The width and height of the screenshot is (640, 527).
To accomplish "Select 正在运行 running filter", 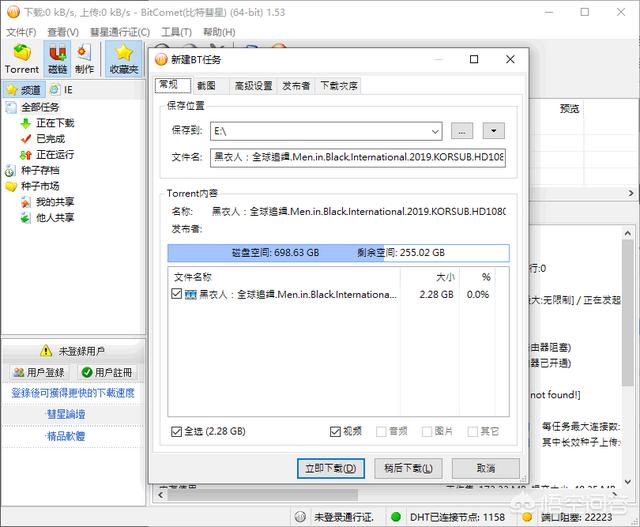I will tap(47, 155).
